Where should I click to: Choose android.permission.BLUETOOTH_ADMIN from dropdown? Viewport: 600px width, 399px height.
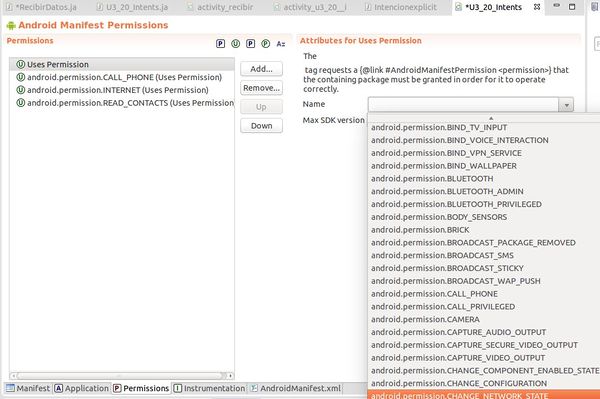(x=484, y=191)
